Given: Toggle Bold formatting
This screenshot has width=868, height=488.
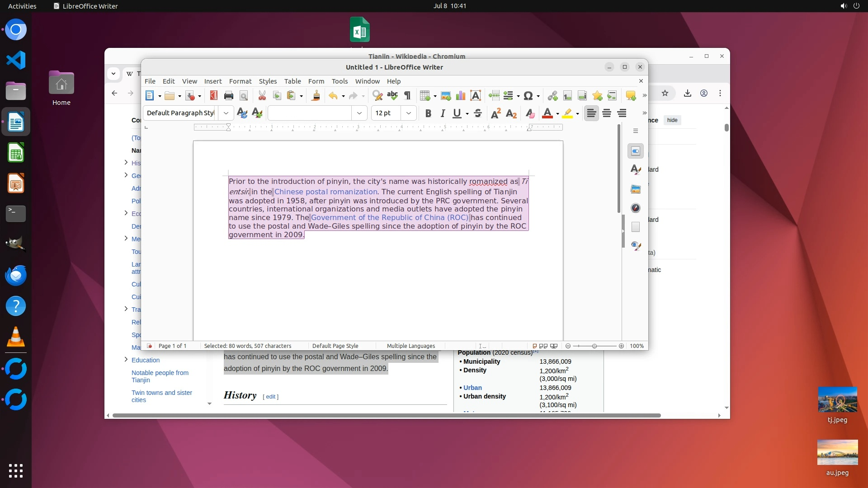Looking at the screenshot, I should 428,113.
